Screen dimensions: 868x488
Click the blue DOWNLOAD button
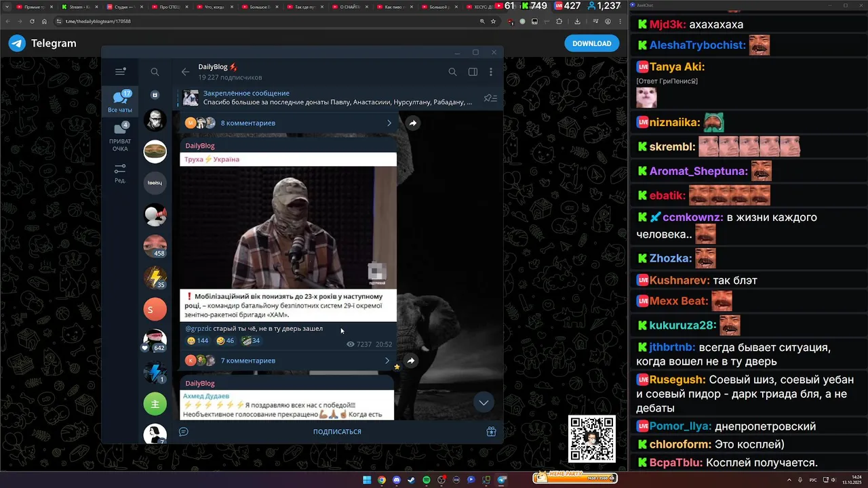[x=592, y=43]
